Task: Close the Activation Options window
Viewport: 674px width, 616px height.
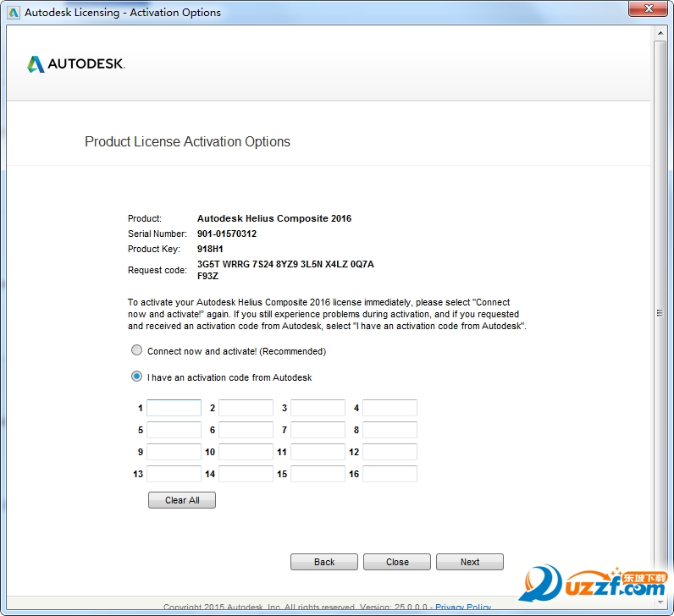Action: click(x=650, y=11)
